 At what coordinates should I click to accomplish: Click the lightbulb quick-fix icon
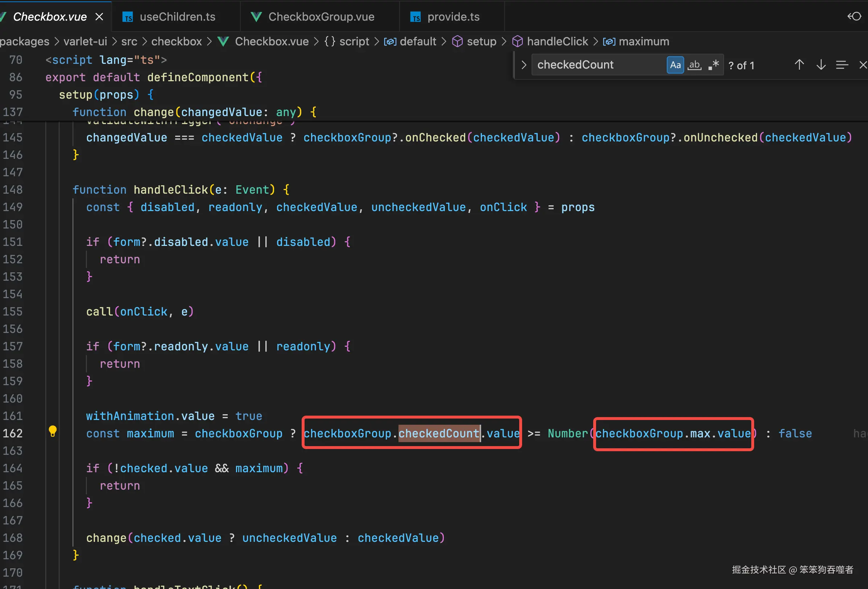pyautogui.click(x=53, y=431)
